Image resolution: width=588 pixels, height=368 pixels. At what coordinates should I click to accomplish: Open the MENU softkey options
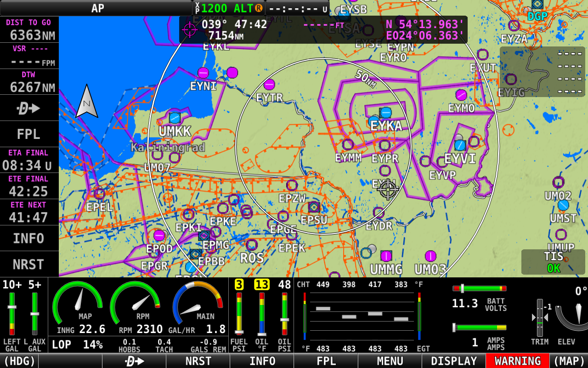[390, 362]
